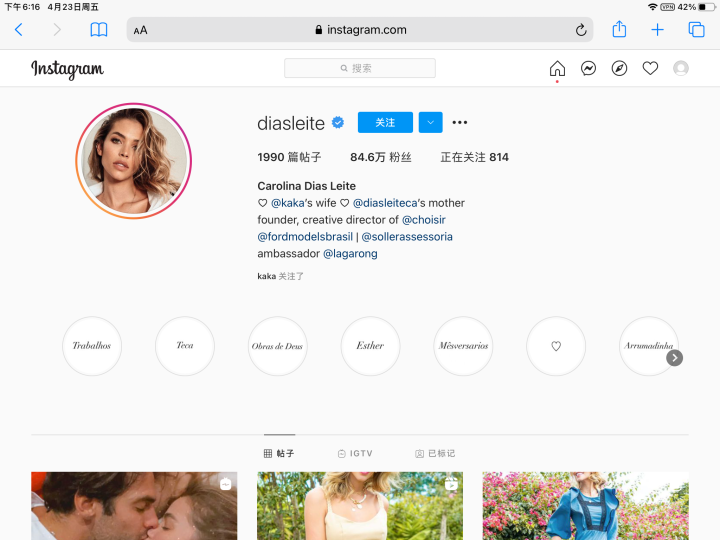Screen dimensions: 720x540
Task: Open the three-dot profile options menu
Action: tap(460, 123)
